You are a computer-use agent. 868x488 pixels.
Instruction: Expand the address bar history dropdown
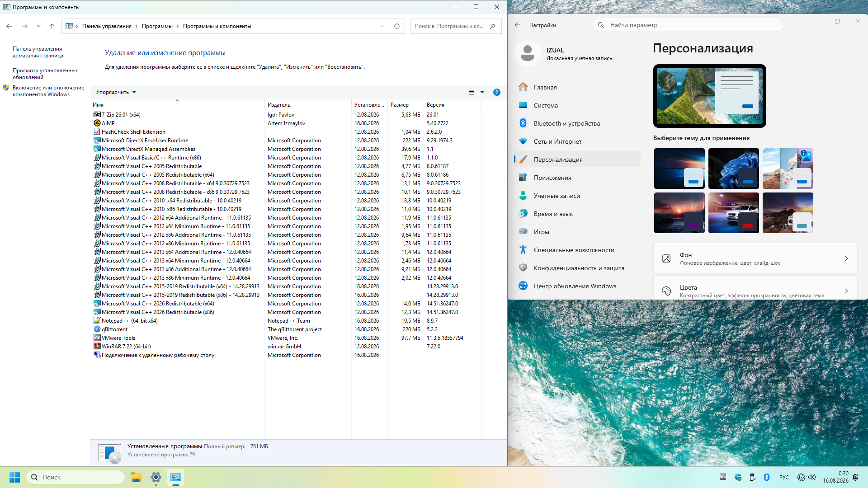[382, 26]
